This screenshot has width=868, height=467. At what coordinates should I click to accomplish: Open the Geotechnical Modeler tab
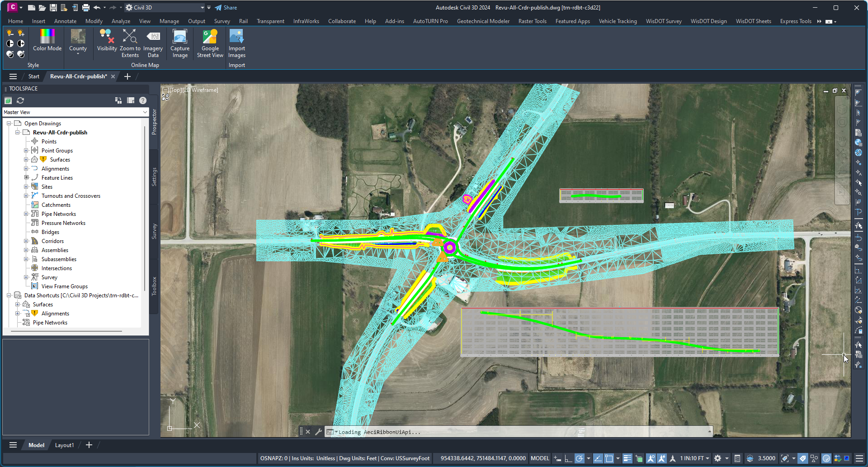pos(483,21)
